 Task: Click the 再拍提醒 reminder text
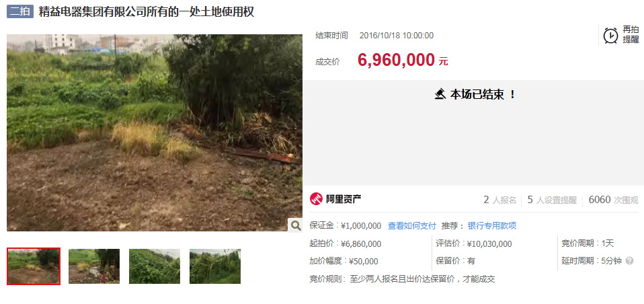point(631,34)
